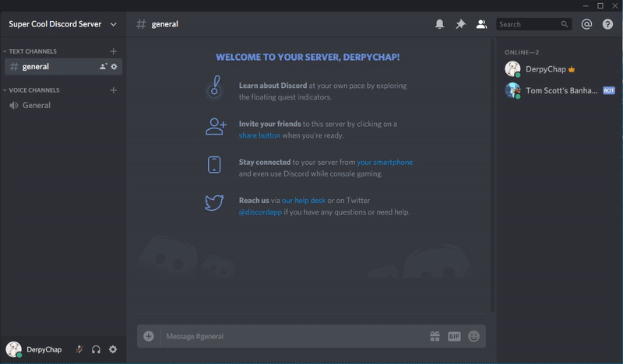Viewport: 623px width, 364px height.
Task: Open User Settings gear icon
Action: pos(113,349)
